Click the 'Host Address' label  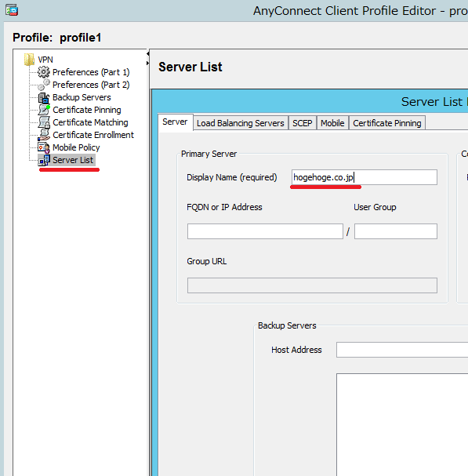click(296, 350)
